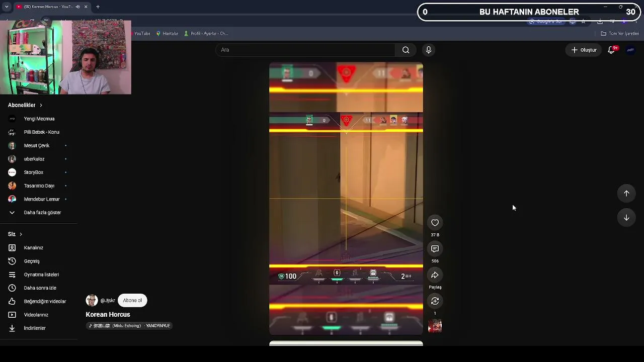Screen dimensions: 644x362
Task: Click the search magnifier button
Action: point(406,50)
